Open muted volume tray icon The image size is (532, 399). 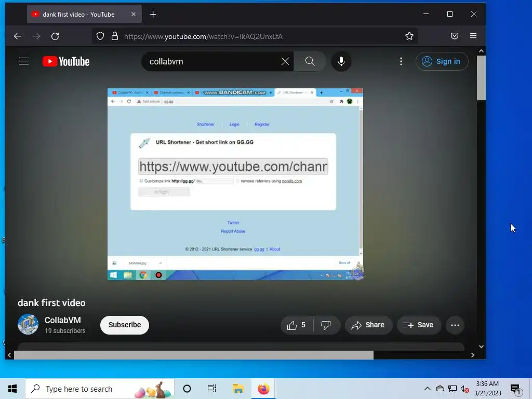pyautogui.click(x=465, y=389)
